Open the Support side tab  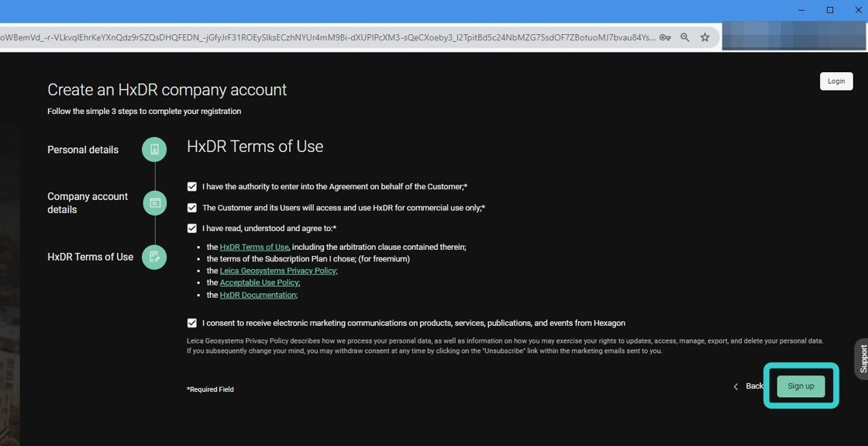(863, 358)
